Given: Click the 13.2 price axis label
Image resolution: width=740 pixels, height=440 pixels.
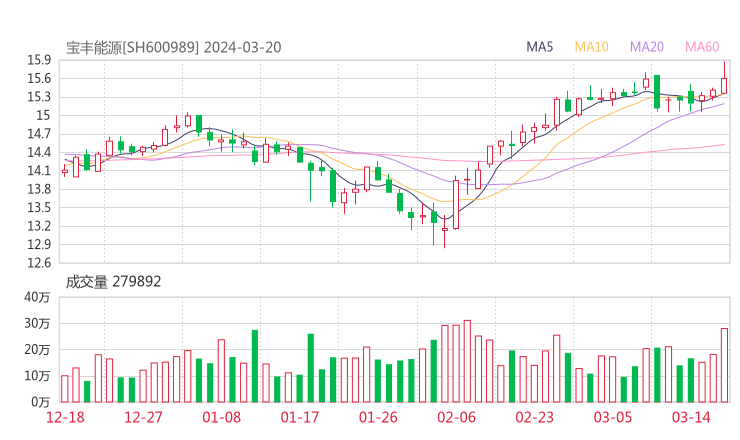Looking at the screenshot, I should pos(39,226).
